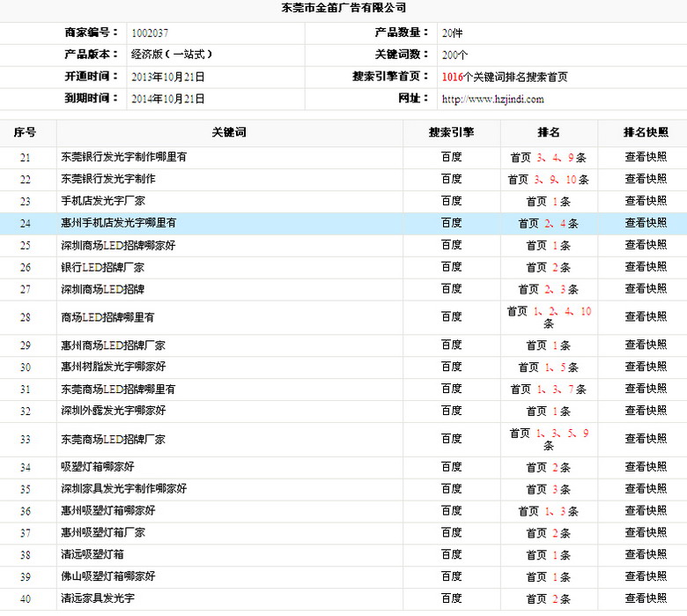Image resolution: width=687 pixels, height=616 pixels.
Task: Click the 序号 column header
Action: [x=25, y=132]
